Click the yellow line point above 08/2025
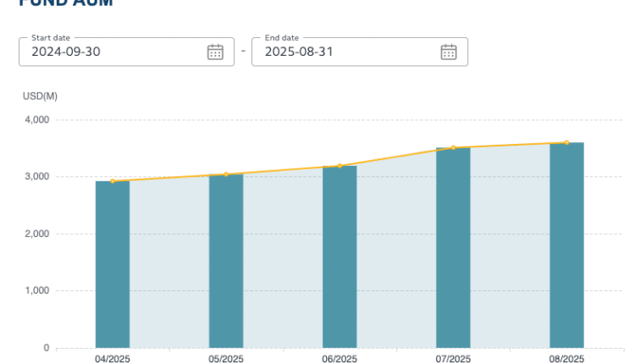 [566, 143]
